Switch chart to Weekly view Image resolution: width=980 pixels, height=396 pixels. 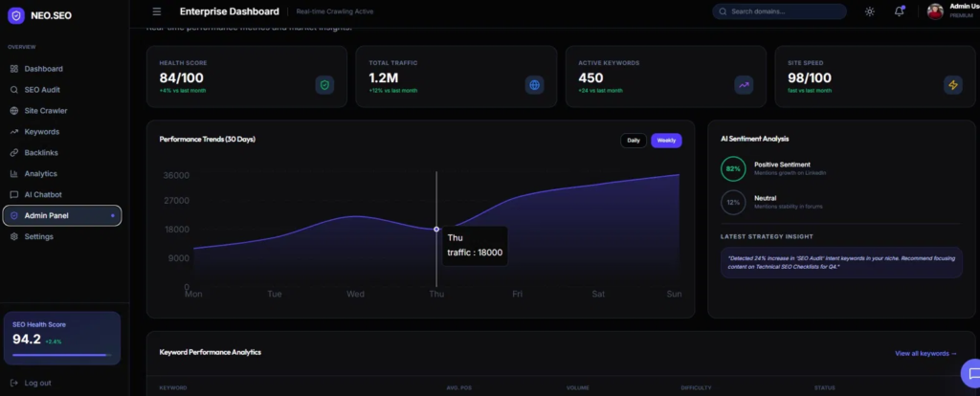tap(666, 141)
